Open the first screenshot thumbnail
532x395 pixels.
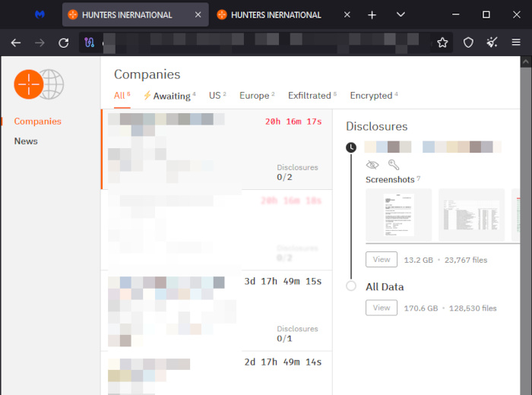398,216
